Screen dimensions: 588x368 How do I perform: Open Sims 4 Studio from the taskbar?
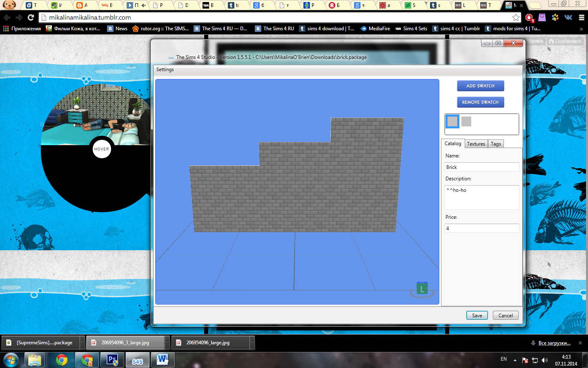coord(137,360)
